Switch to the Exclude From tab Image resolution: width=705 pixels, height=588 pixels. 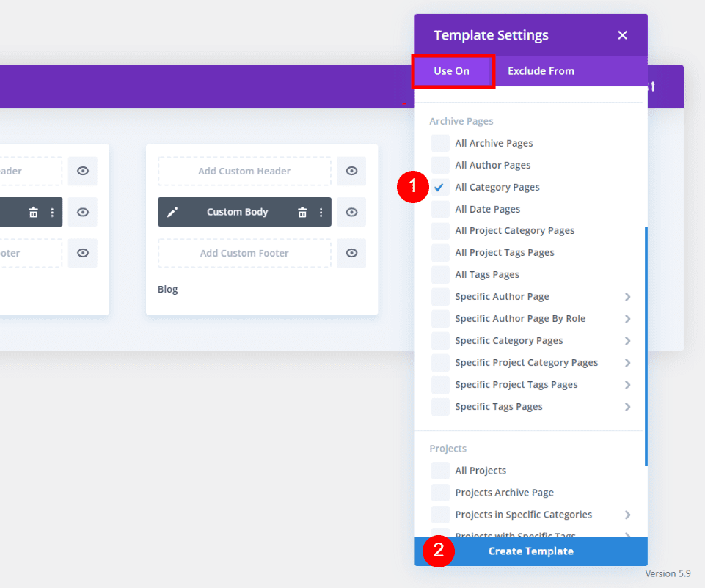541,70
